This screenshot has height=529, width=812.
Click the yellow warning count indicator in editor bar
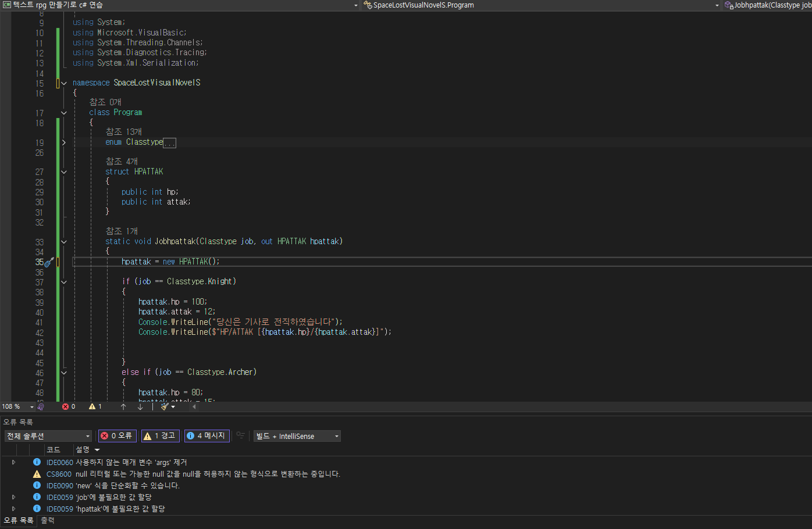tap(95, 406)
